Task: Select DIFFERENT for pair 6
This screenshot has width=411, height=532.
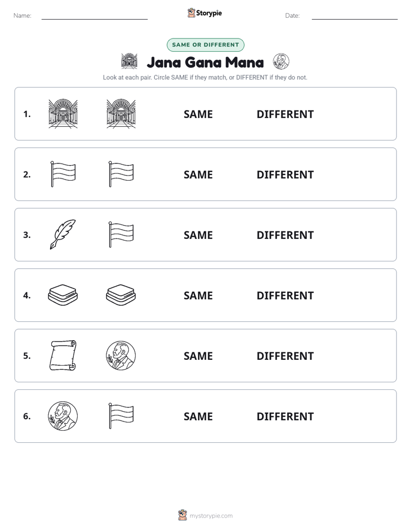Action: 285,416
